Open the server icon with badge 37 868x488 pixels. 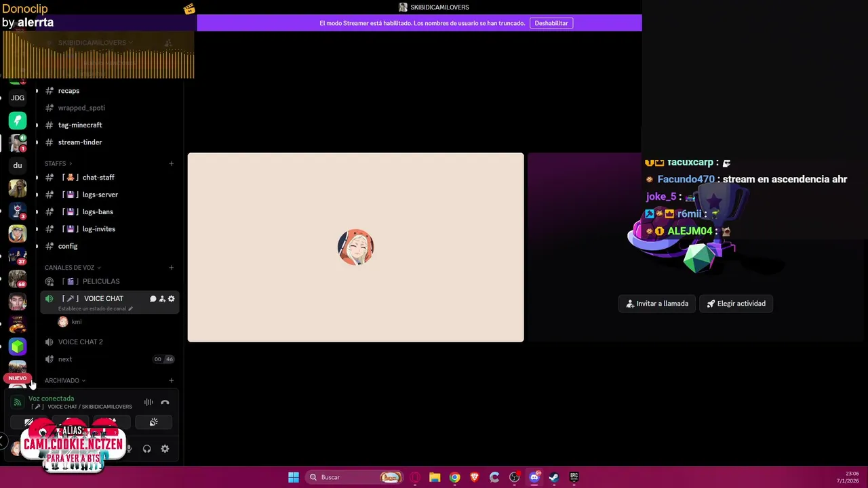pos(18,256)
